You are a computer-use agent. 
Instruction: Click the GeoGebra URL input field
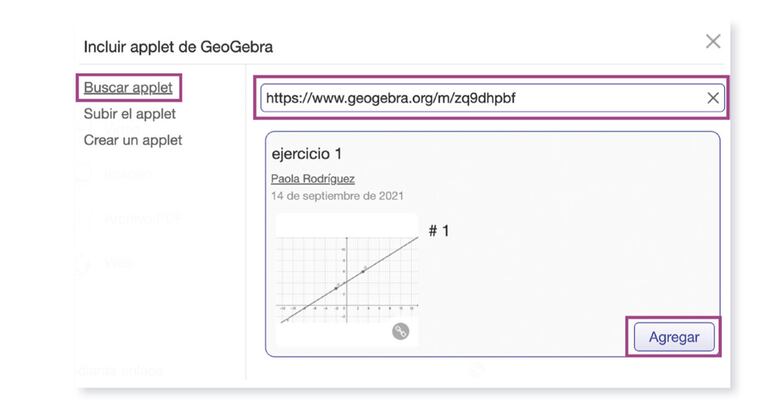(x=480, y=98)
